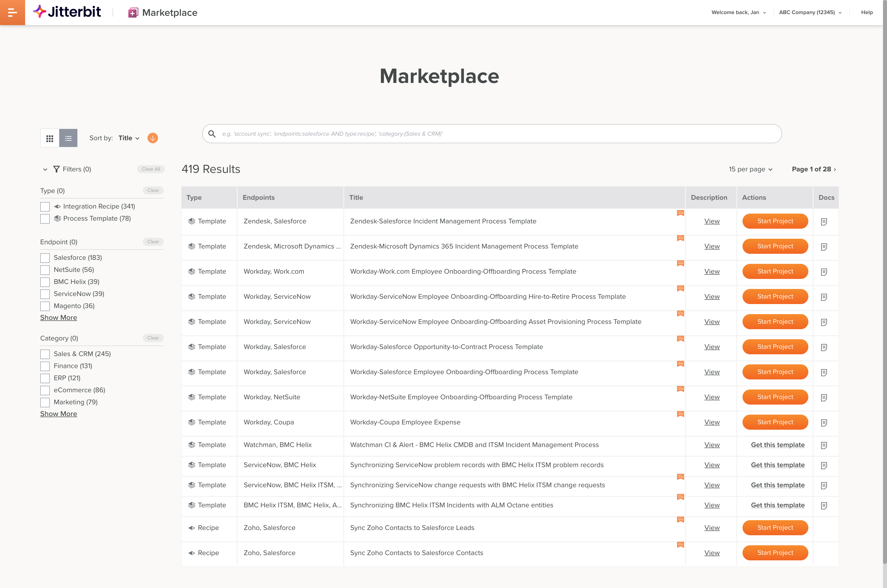
Task: Check the BMC Helix (39) endpoint filter
Action: click(45, 282)
